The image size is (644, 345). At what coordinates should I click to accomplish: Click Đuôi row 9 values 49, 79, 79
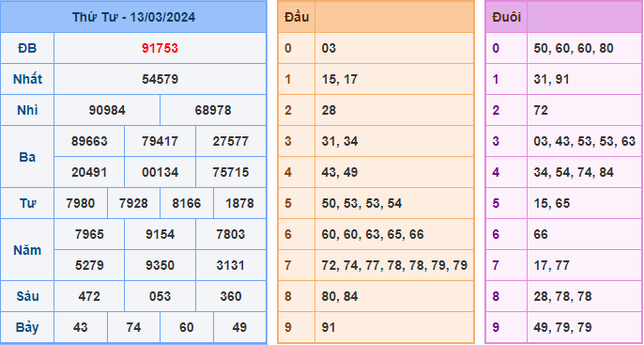[562, 327]
